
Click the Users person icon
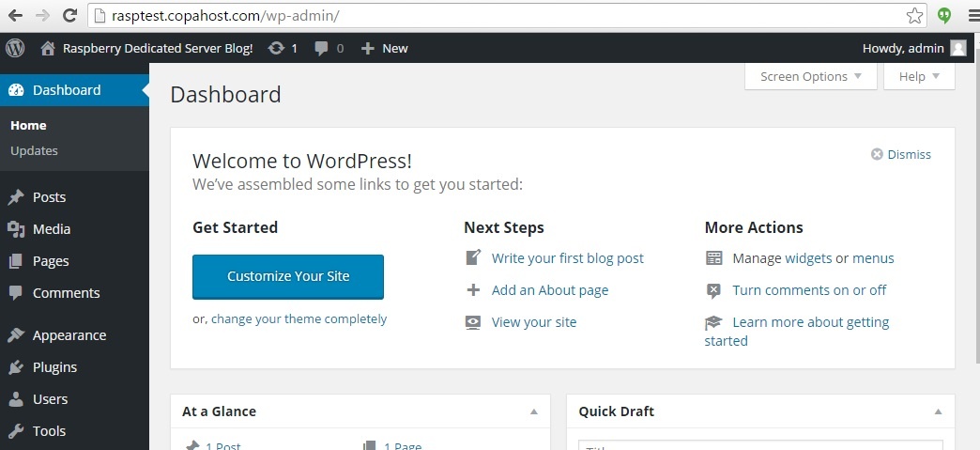click(x=16, y=399)
